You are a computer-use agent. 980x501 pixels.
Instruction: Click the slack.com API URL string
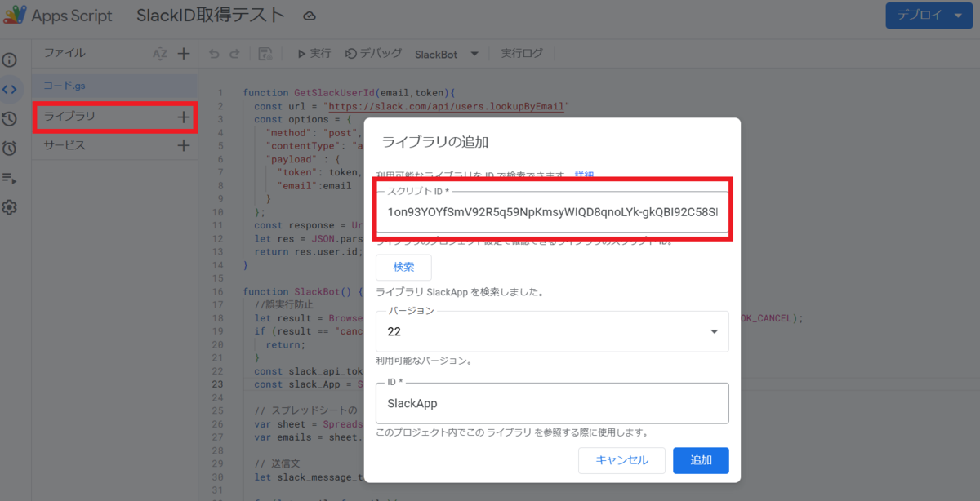446,106
